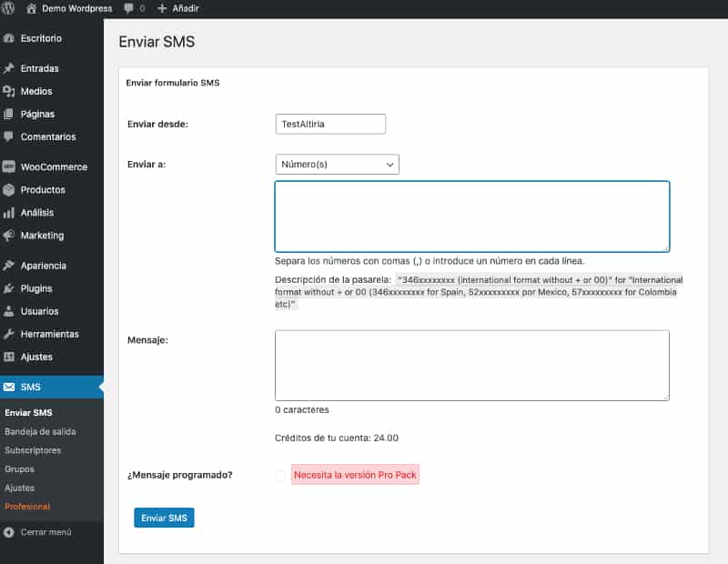The height and width of the screenshot is (564, 728).
Task: Click the SMS envelope icon in sidebar
Action: [9, 387]
